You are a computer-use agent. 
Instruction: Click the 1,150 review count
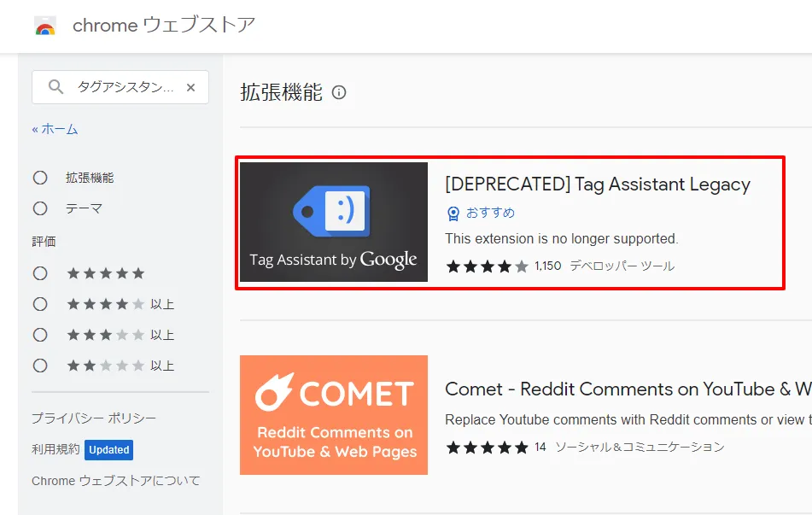(548, 266)
